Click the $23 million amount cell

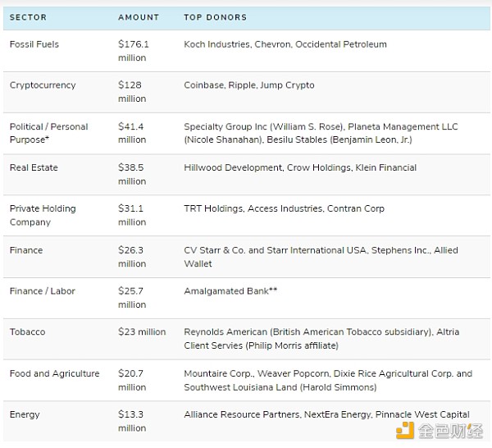tap(142, 332)
